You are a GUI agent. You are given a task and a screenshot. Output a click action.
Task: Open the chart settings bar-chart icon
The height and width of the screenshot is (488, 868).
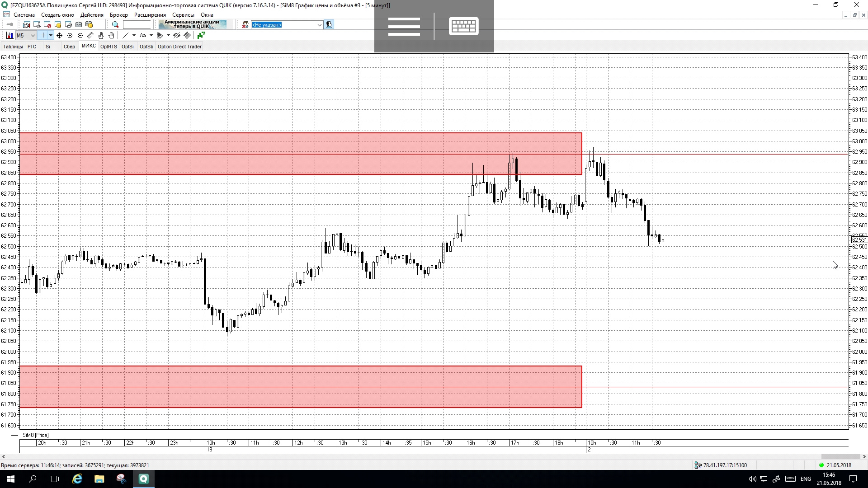[9, 35]
